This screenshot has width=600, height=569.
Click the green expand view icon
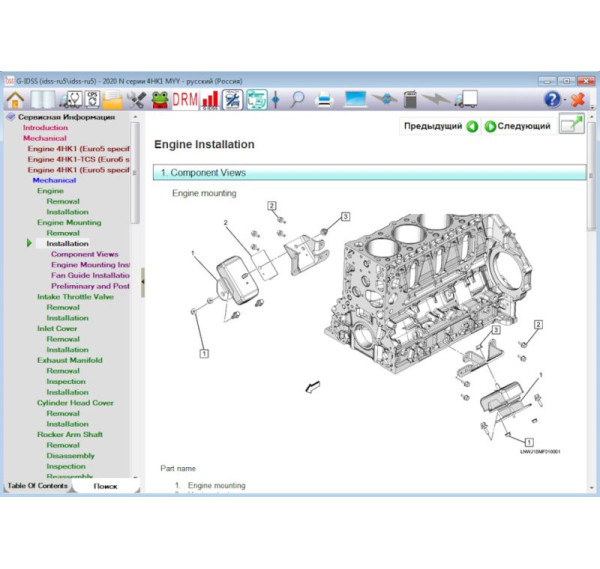click(571, 126)
